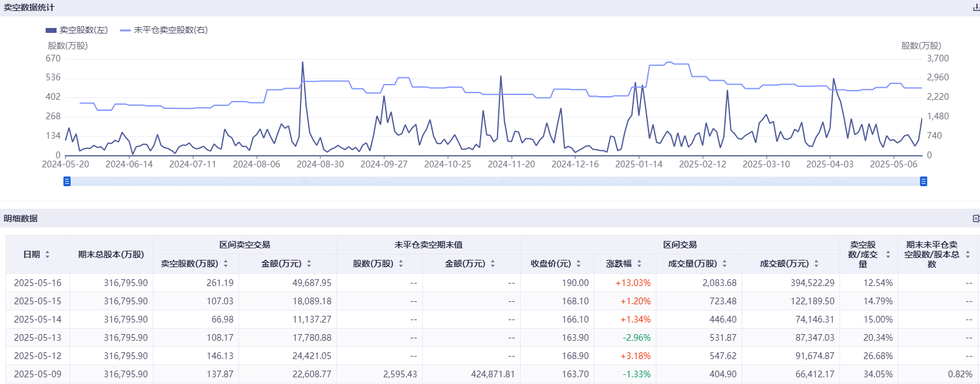Sort by 卖空股数(万股) column
Image resolution: width=980 pixels, height=384 pixels.
[x=226, y=264]
